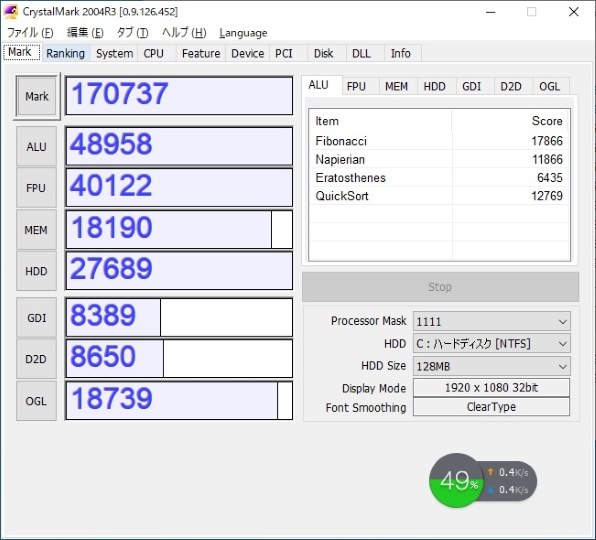Viewport: 596px width, 540px height.
Task: Click the Stop button
Action: coord(440,287)
